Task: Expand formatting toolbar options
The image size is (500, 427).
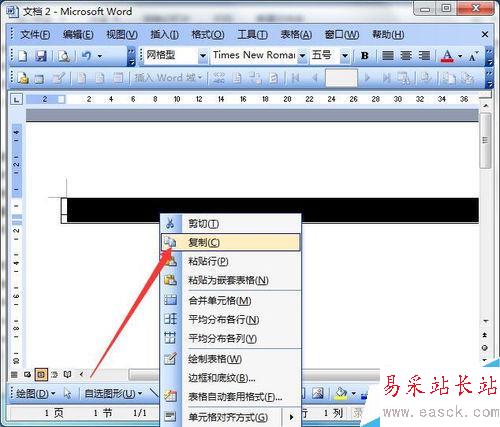Action: pyautogui.click(x=489, y=57)
